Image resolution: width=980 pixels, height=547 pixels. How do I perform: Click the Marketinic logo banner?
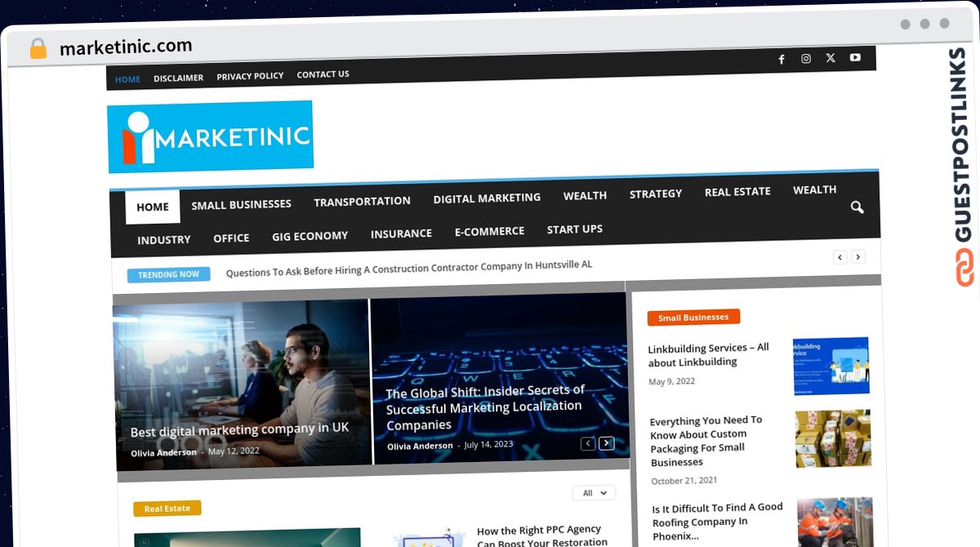(x=211, y=136)
